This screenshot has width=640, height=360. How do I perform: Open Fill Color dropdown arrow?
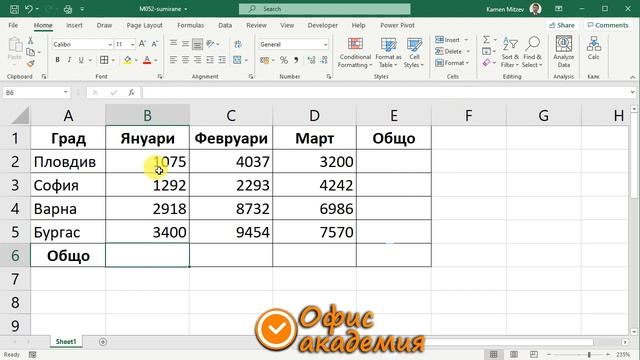point(136,60)
